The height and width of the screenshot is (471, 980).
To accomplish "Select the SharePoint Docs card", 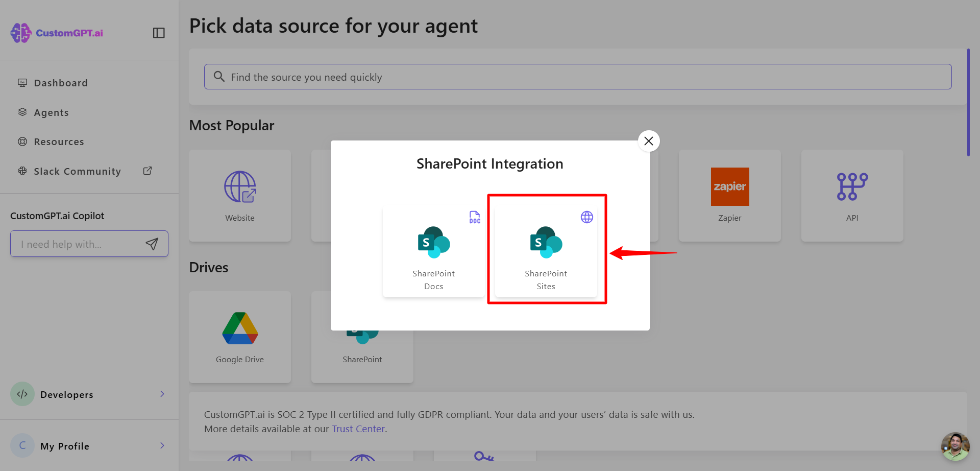I will click(x=434, y=251).
